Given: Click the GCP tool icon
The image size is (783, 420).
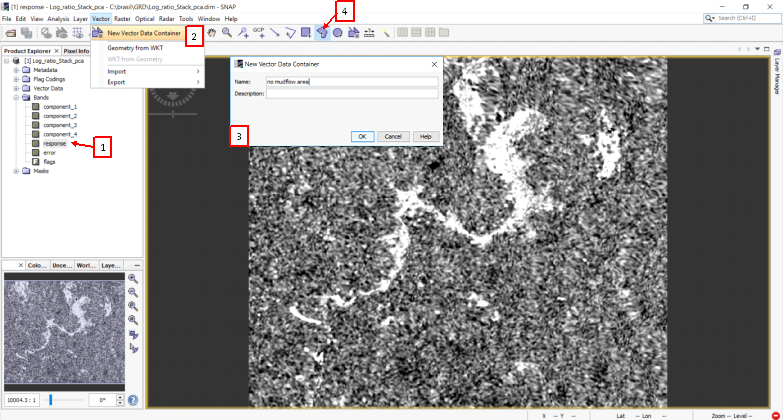Looking at the screenshot, I should (x=258, y=32).
